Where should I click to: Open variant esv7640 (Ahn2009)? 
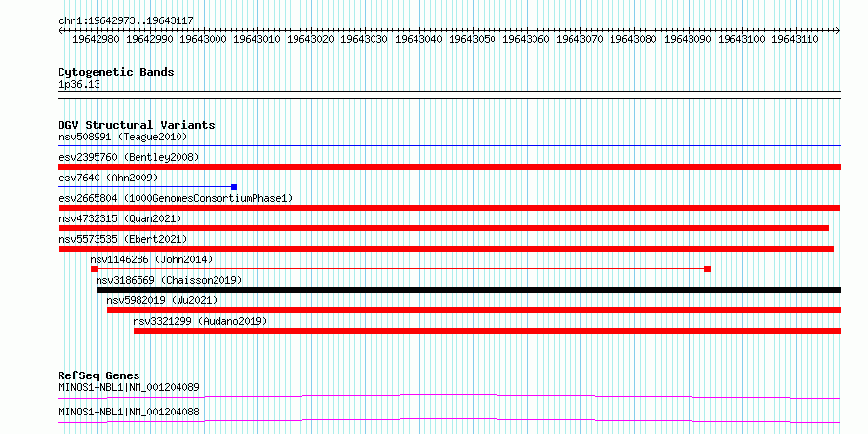(x=108, y=178)
